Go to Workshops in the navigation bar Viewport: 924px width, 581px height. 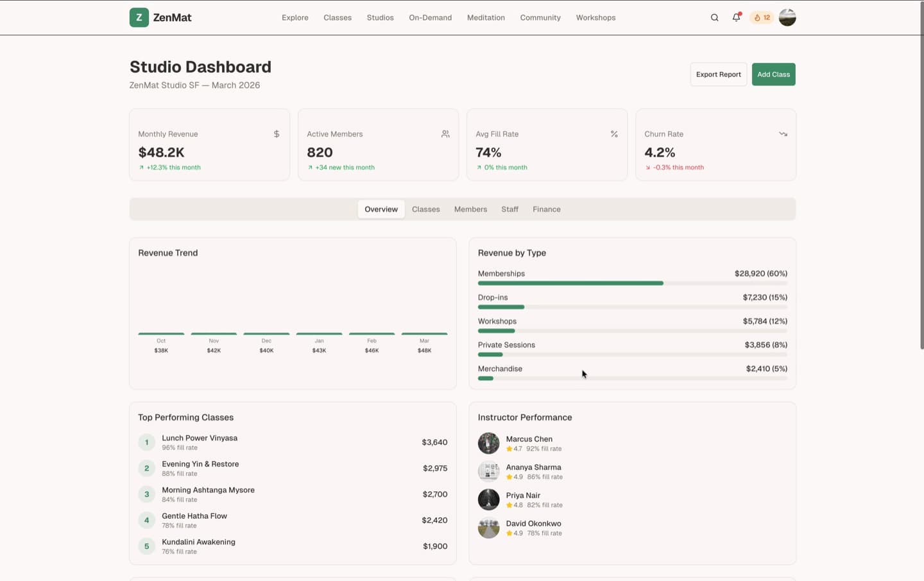(x=595, y=17)
